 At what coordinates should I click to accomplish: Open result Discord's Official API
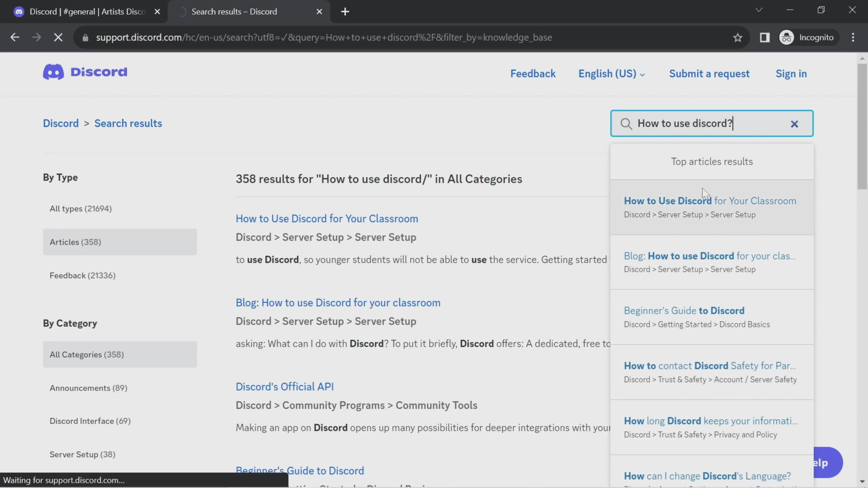285,387
